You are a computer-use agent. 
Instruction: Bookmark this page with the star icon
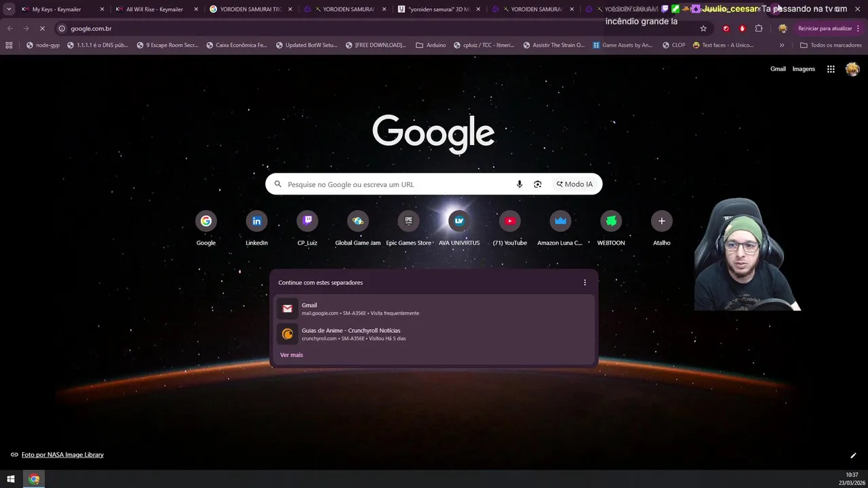click(x=703, y=28)
